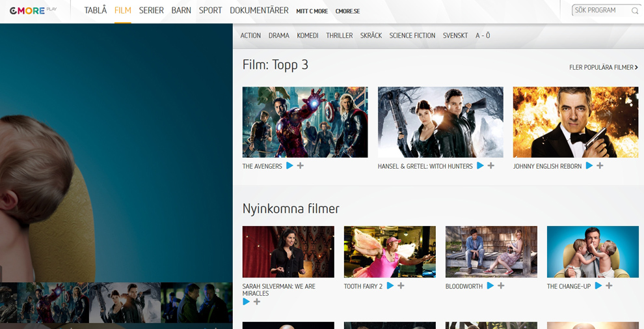Add Johnny English Reborn to watchlist
644x329 pixels.
(600, 166)
